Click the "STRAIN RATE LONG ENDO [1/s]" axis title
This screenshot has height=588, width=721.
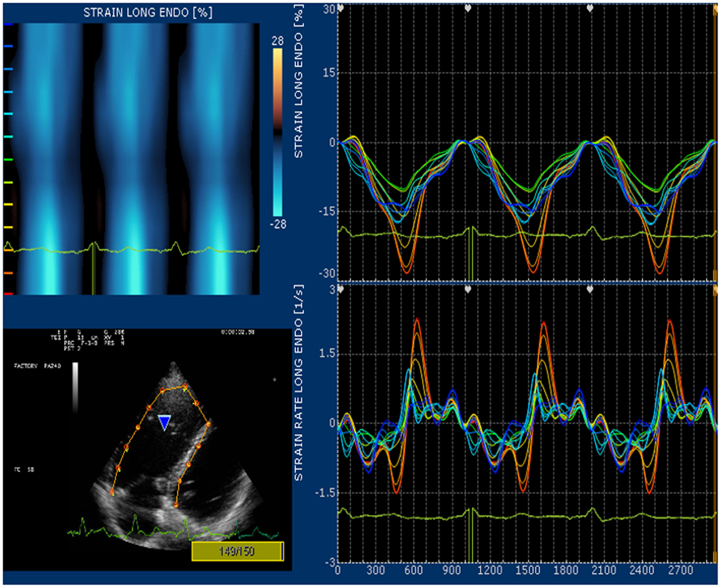pyautogui.click(x=298, y=383)
